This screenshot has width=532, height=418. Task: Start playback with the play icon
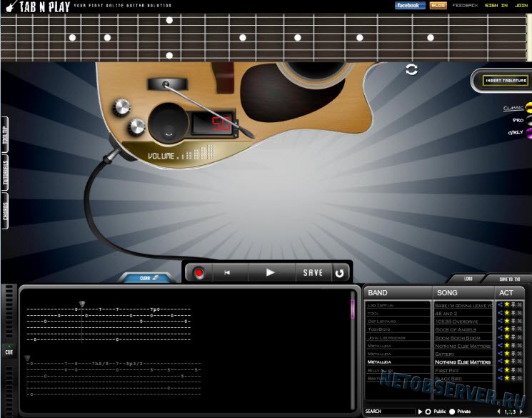point(270,272)
